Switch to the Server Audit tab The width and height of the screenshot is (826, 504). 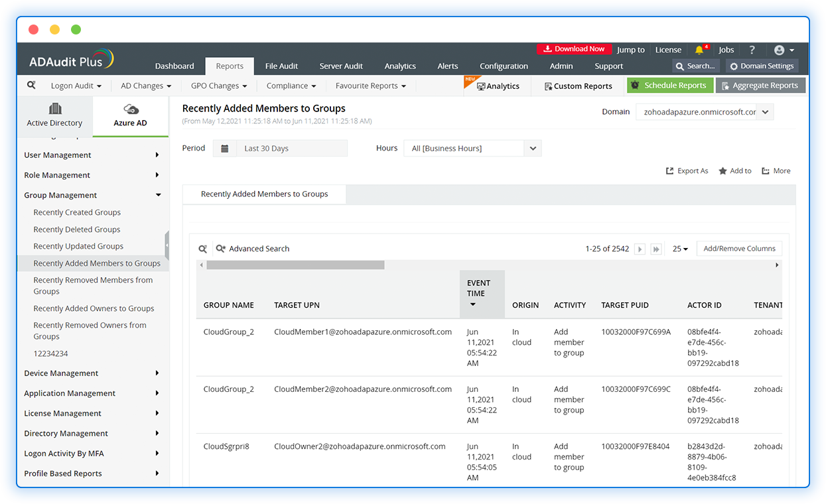coord(341,66)
